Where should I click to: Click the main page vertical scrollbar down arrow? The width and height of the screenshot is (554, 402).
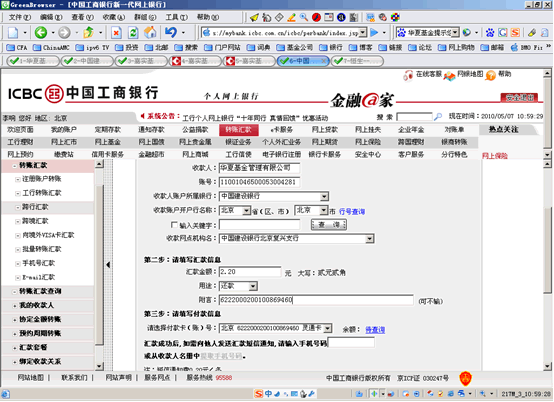click(x=547, y=366)
